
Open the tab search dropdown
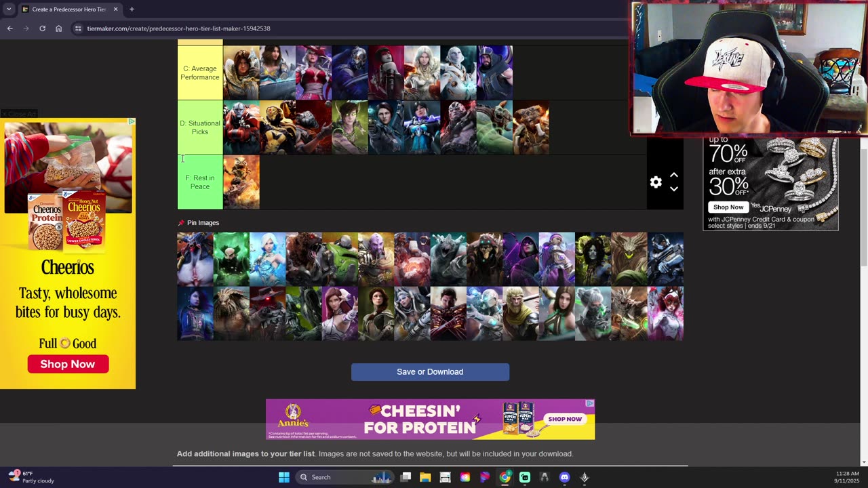(x=9, y=9)
